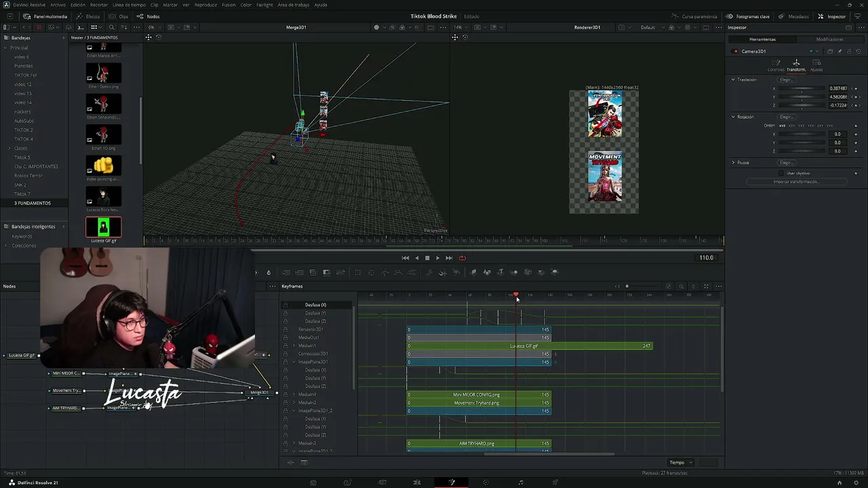Image resolution: width=868 pixels, height=488 pixels.
Task: Expand the Pivote section
Action: click(733, 163)
